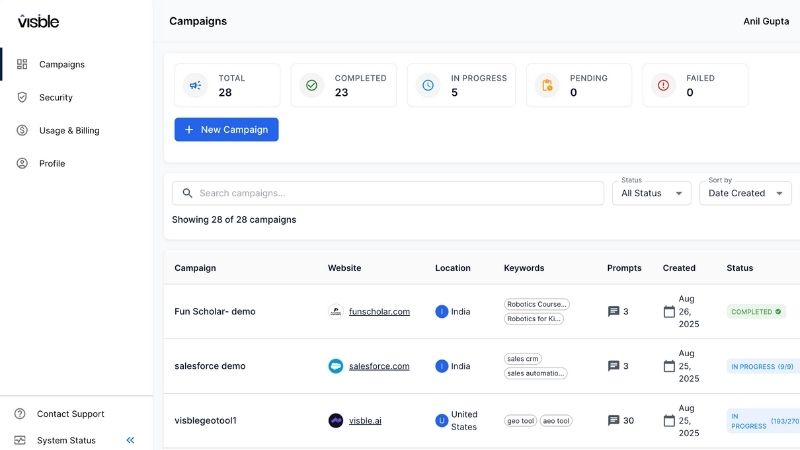Click the Campaigns grid icon in the sidebar

(22, 64)
